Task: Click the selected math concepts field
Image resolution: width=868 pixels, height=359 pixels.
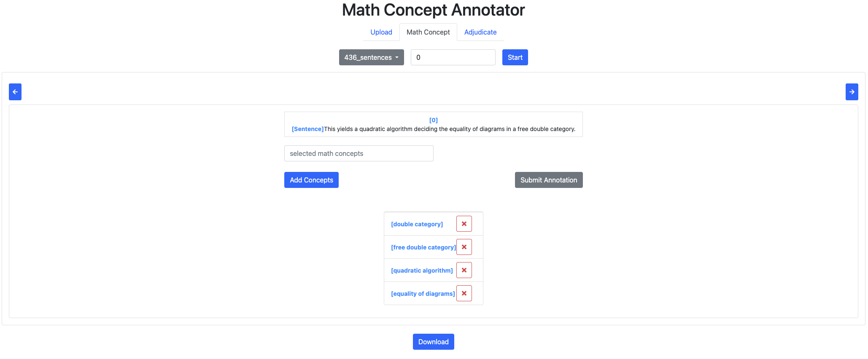Action: pos(359,153)
